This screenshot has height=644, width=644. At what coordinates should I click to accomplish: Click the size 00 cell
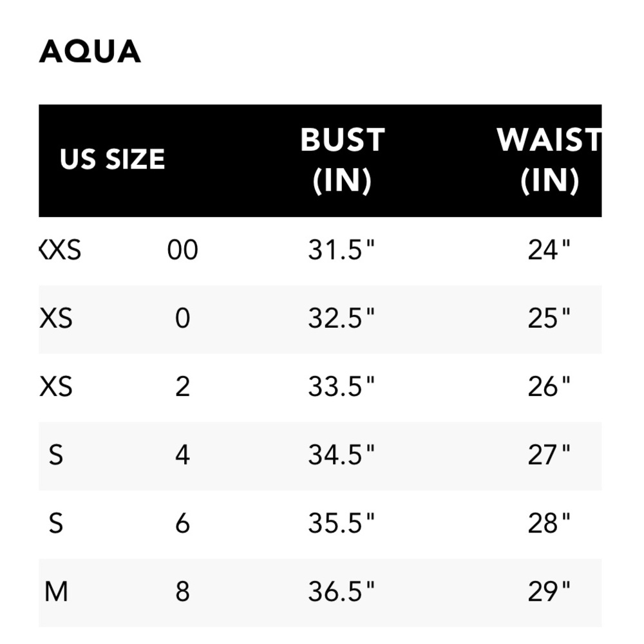pos(183,250)
